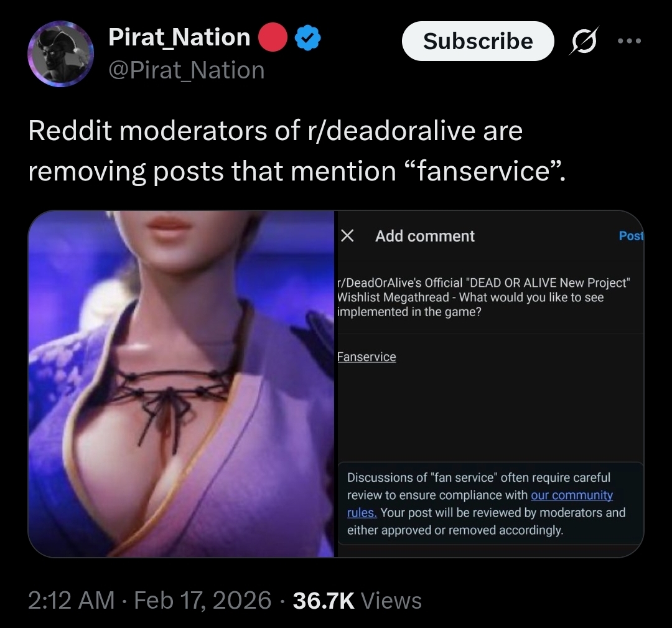Click the @Pirat_Nation handle
This screenshot has width=672, height=628.
point(187,70)
